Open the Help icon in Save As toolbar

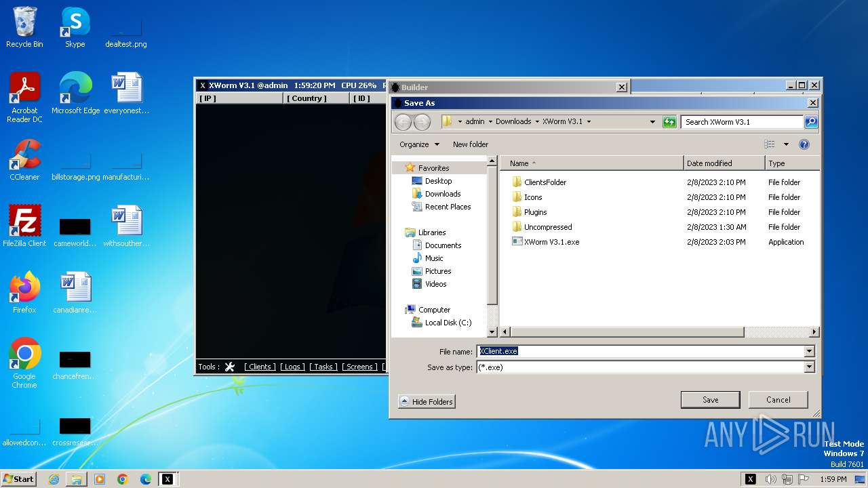[x=804, y=144]
